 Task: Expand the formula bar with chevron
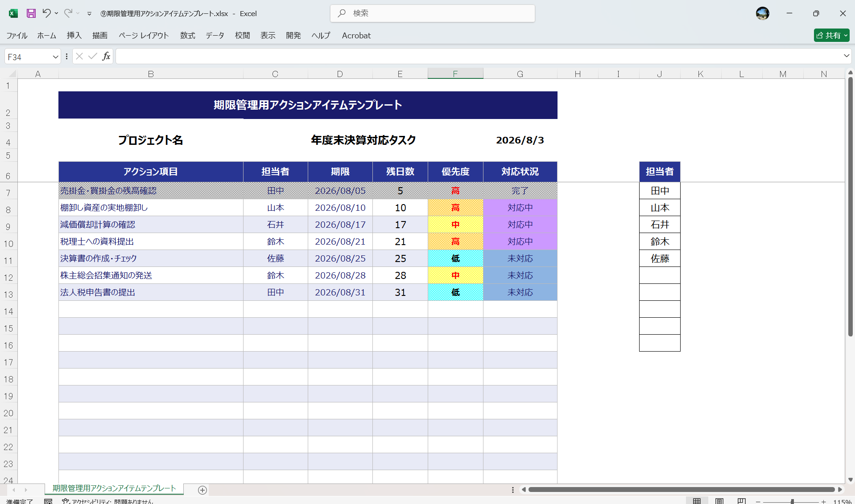(846, 56)
